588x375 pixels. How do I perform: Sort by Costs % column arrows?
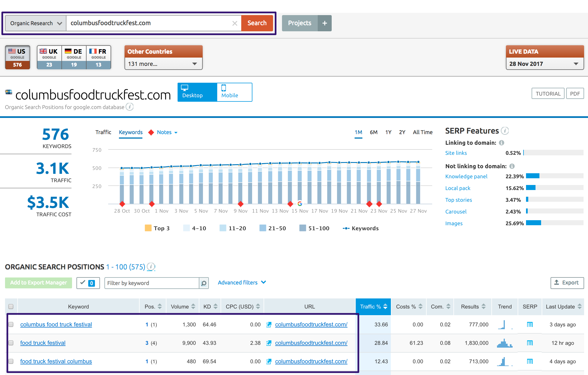420,307
